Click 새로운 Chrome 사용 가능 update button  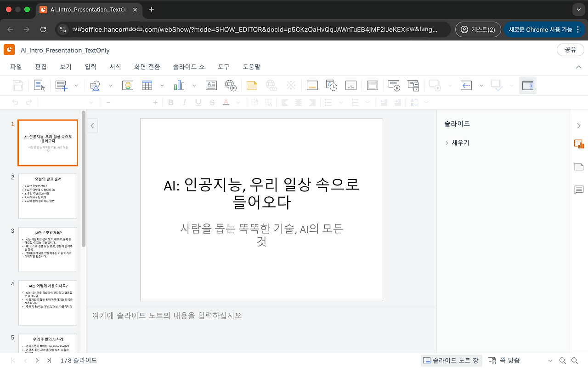point(545,29)
